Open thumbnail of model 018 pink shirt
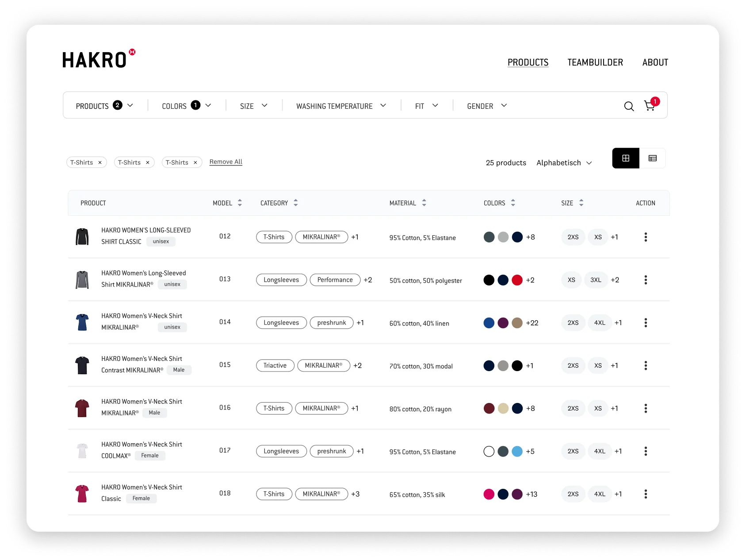Screen dimensions: 746x560 (x=82, y=494)
